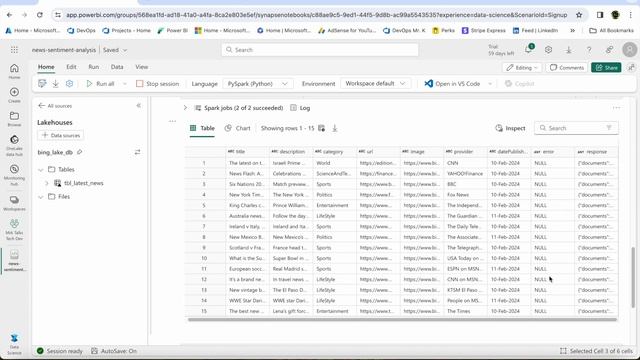
Task: Click the Inspect button
Action: click(x=510, y=128)
